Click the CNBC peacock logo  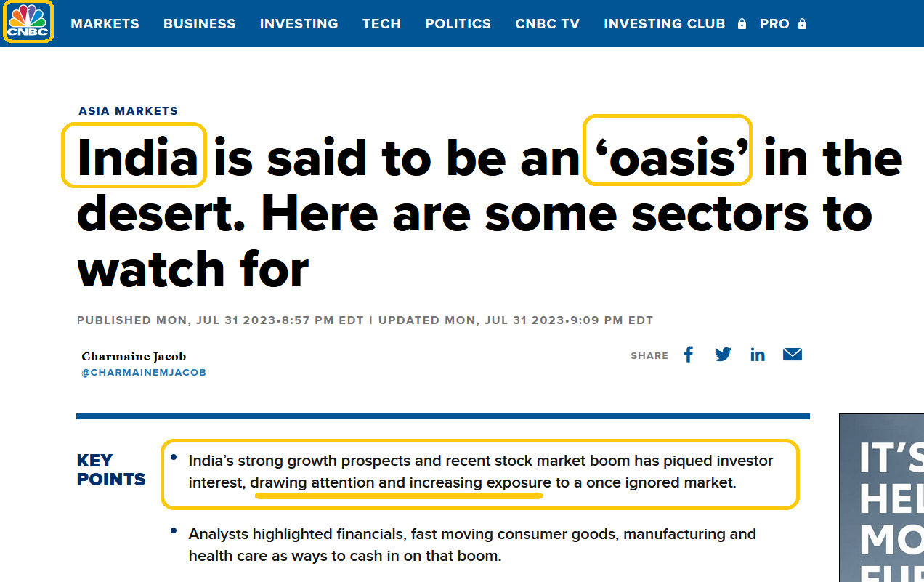coord(28,22)
